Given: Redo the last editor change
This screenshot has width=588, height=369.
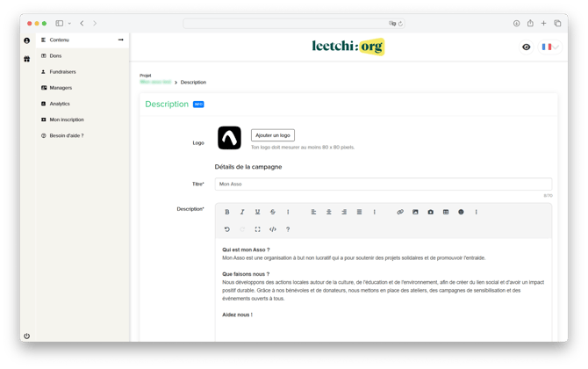Looking at the screenshot, I should click(x=242, y=229).
